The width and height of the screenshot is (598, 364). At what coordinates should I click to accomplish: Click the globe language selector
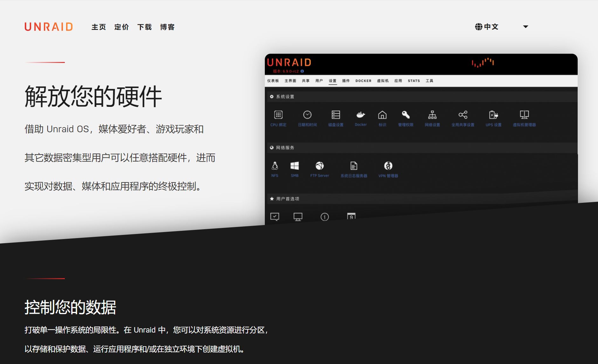click(478, 27)
